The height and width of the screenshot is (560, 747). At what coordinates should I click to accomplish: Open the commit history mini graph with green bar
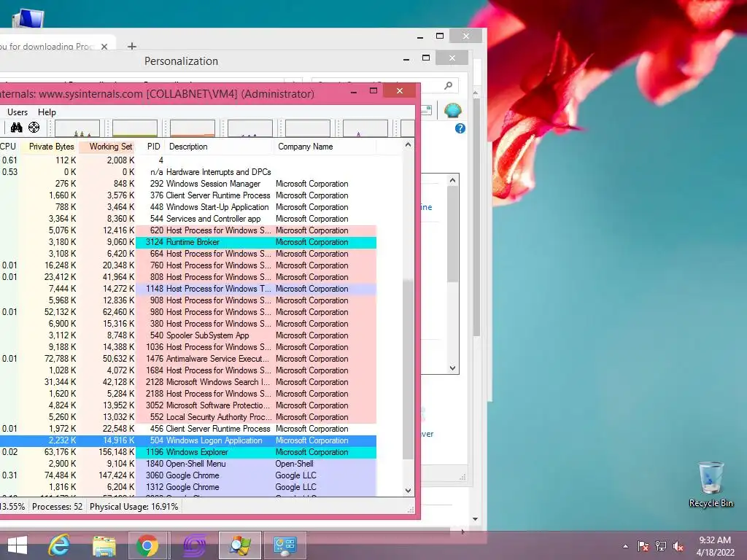(135, 128)
